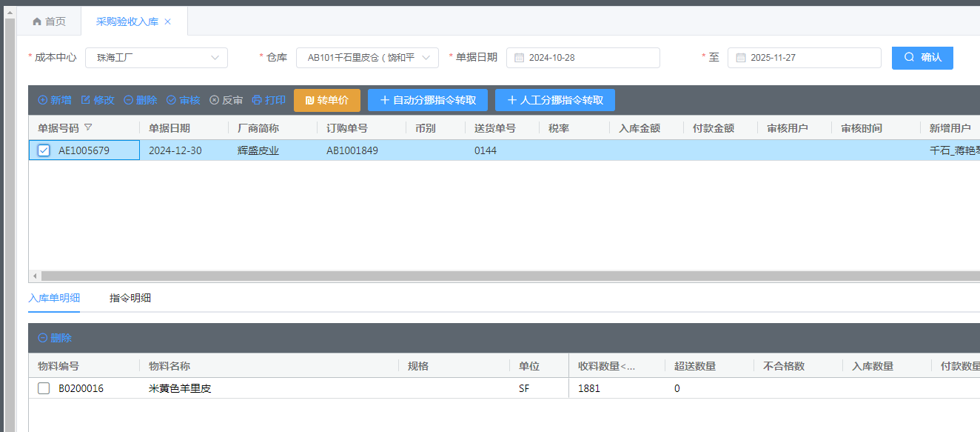Image resolution: width=980 pixels, height=432 pixels.
Task: Switch to the 指令明细 tab
Action: coord(130,298)
